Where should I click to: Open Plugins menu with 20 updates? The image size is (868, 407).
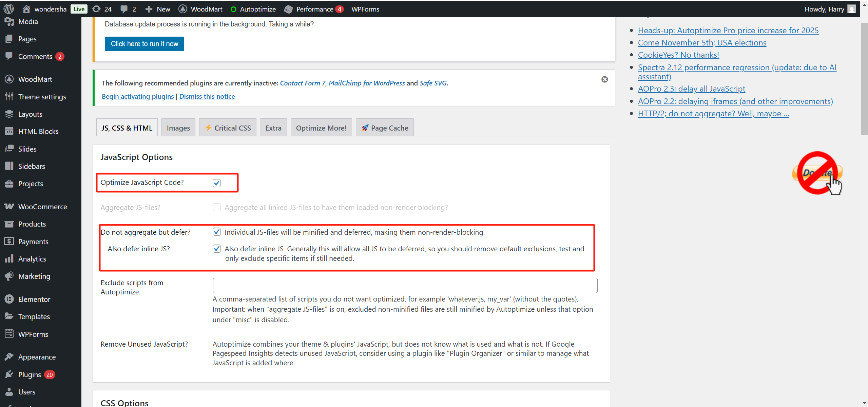tap(30, 374)
